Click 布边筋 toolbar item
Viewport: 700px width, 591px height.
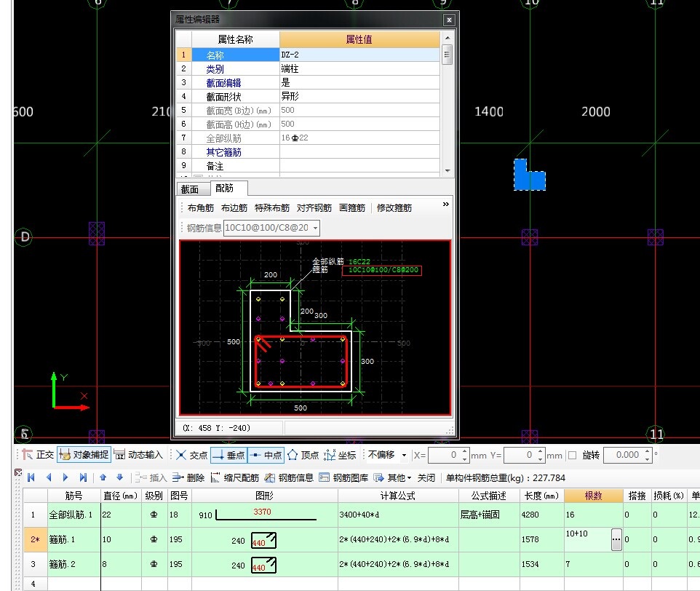coord(234,208)
